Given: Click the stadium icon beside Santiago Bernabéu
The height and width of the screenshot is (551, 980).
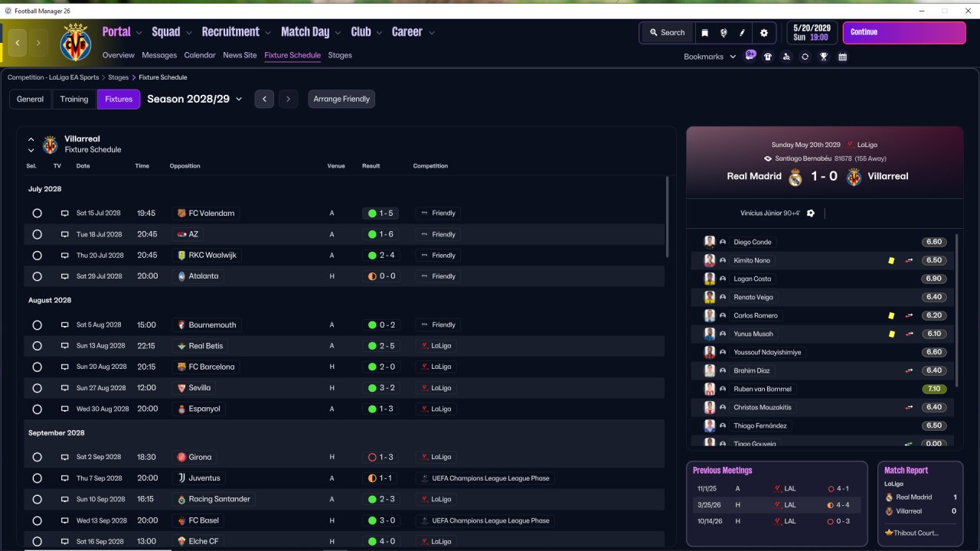Looking at the screenshot, I should [767, 158].
